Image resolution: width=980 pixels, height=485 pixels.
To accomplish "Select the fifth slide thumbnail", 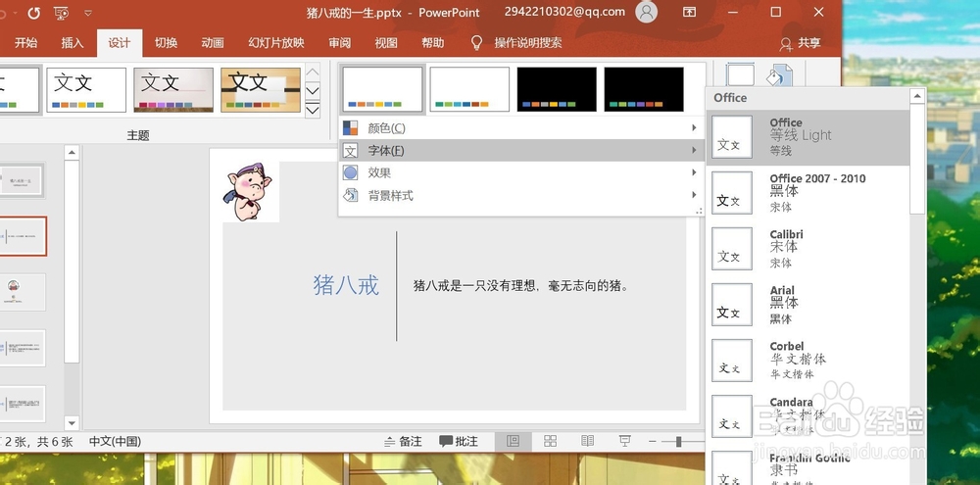I will pos(23,404).
